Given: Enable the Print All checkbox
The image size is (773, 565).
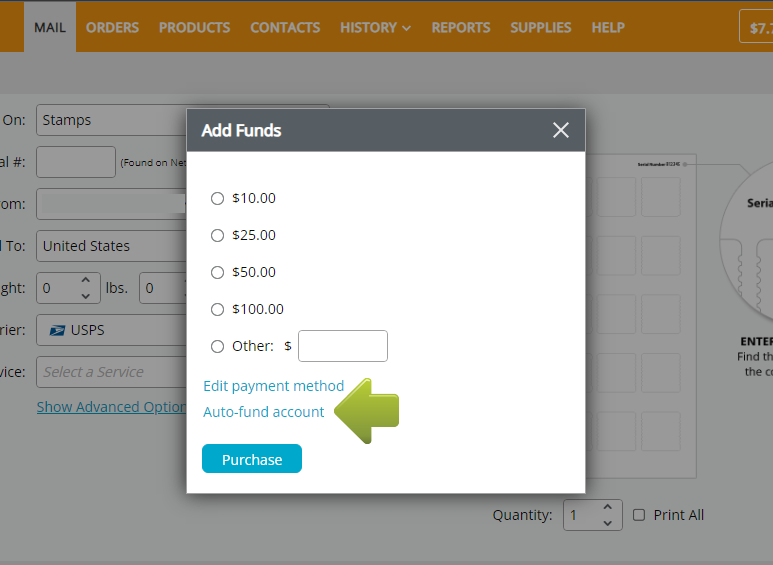Looking at the screenshot, I should tap(639, 515).
